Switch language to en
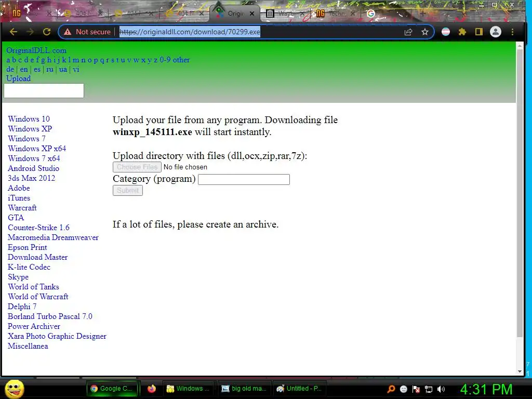This screenshot has width=532, height=399. [x=24, y=69]
